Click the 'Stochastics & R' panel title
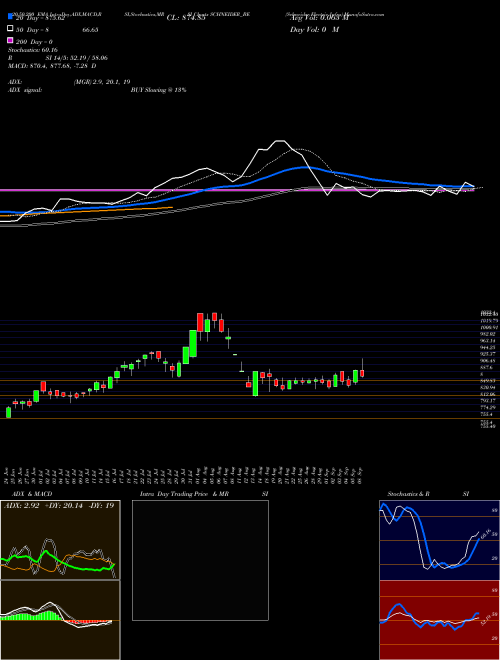500x660 pixels. (409, 494)
